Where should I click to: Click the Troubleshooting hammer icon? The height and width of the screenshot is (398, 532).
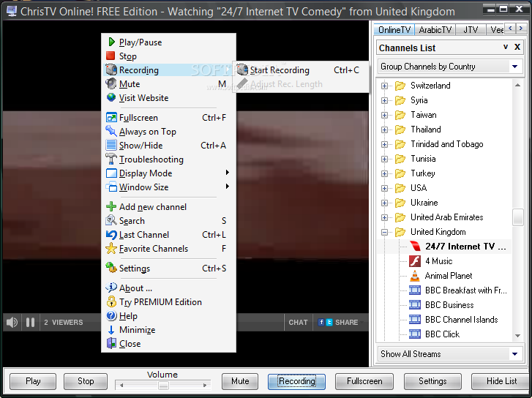(111, 159)
